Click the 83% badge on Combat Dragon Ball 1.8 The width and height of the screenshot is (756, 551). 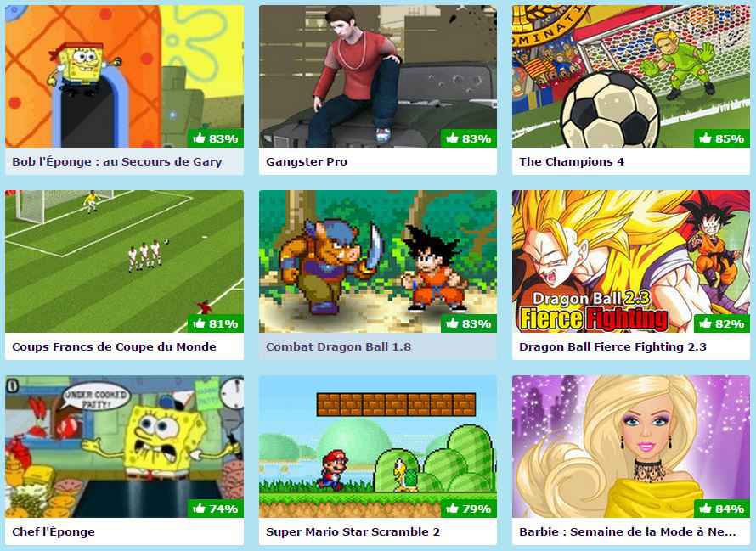[469, 323]
